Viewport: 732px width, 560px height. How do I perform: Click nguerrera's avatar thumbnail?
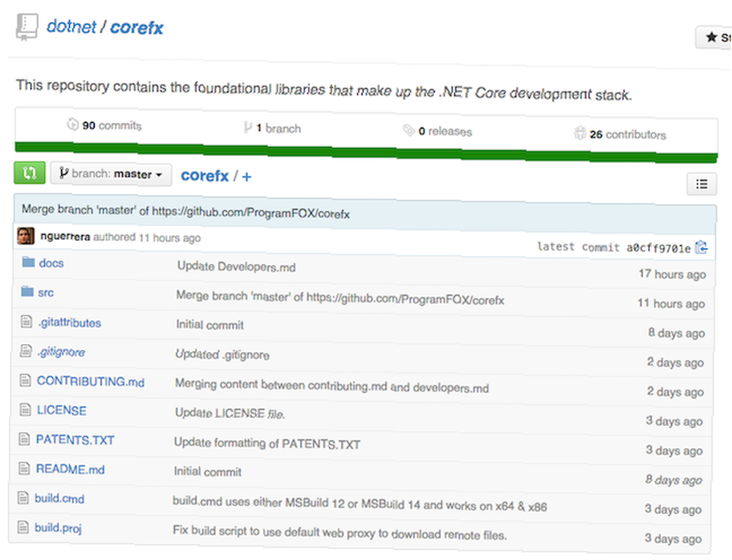click(26, 236)
